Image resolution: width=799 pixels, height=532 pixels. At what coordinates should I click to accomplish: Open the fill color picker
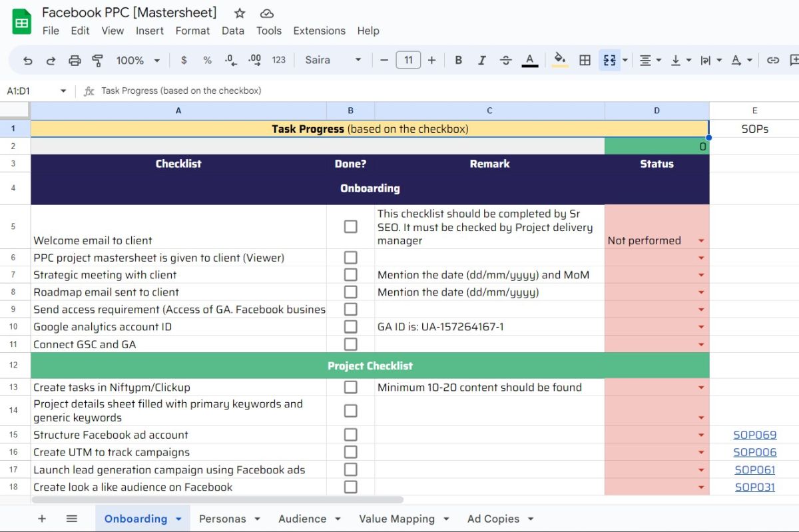click(560, 60)
